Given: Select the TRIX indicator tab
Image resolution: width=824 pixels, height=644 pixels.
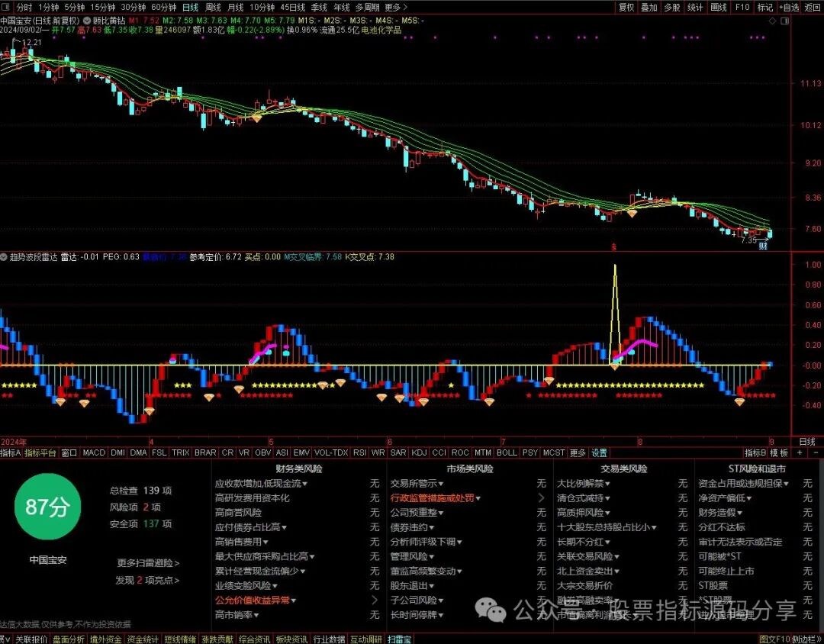Looking at the screenshot, I should 180,452.
